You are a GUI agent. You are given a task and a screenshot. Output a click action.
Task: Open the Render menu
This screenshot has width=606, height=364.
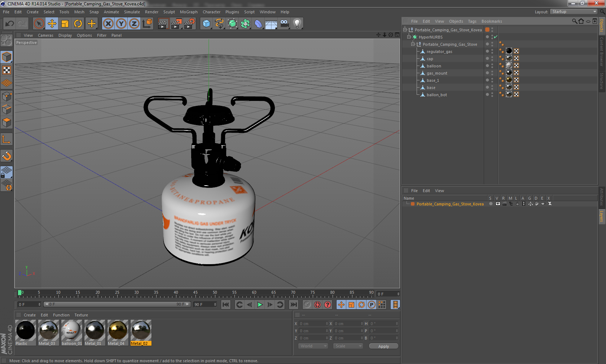[x=151, y=12]
